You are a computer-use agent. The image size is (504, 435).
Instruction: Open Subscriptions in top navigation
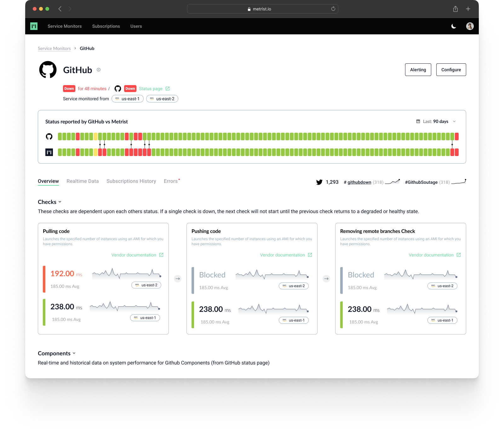pyautogui.click(x=106, y=26)
